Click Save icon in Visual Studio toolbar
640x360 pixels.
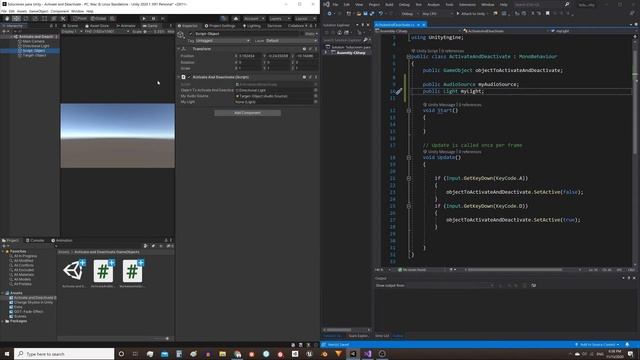tap(365, 13)
